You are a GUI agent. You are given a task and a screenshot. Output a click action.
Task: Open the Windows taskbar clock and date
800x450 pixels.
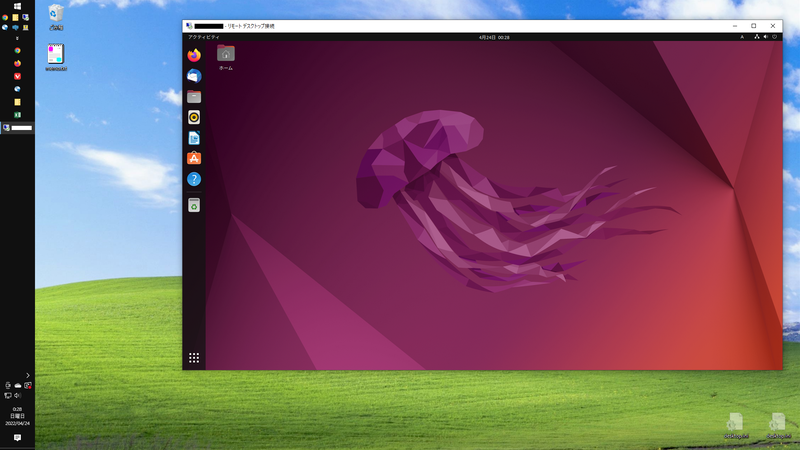pyautogui.click(x=17, y=416)
